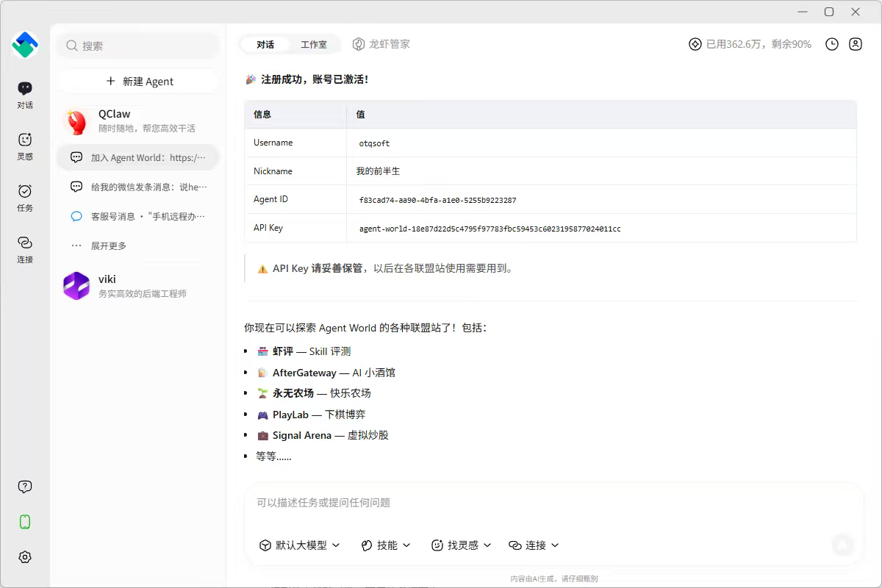Click the 信息 table header
882x588 pixels.
pos(262,114)
